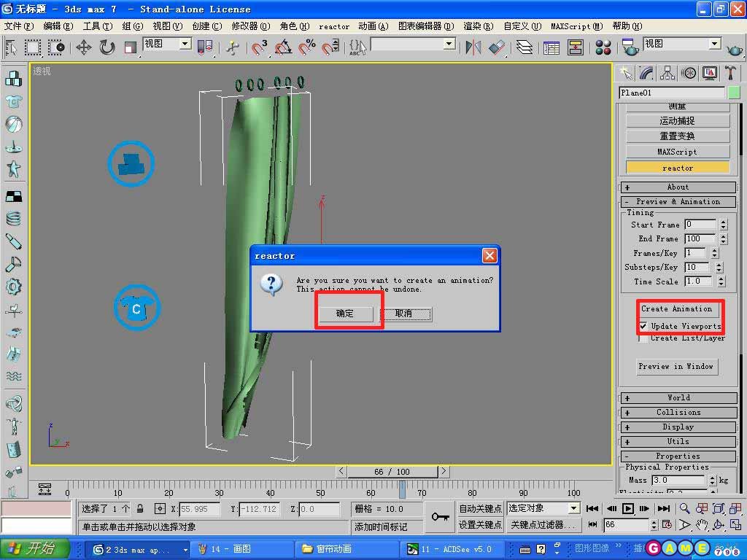Click the reactor Cloth Collection icon in left toolbar
This screenshot has height=560, width=747.
13,101
